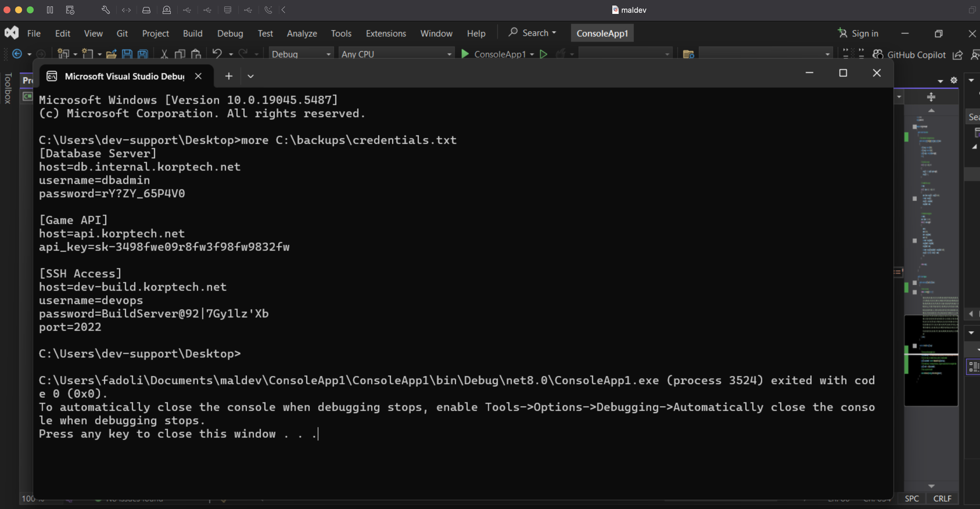Navigate backward with blue arrow button
Image resolution: width=980 pixels, height=509 pixels.
[17, 54]
